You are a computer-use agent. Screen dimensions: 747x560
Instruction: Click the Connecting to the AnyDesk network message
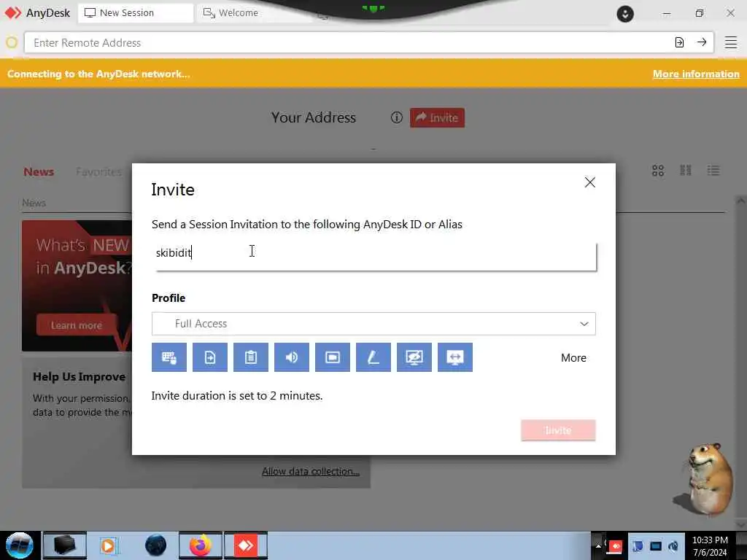(98, 74)
